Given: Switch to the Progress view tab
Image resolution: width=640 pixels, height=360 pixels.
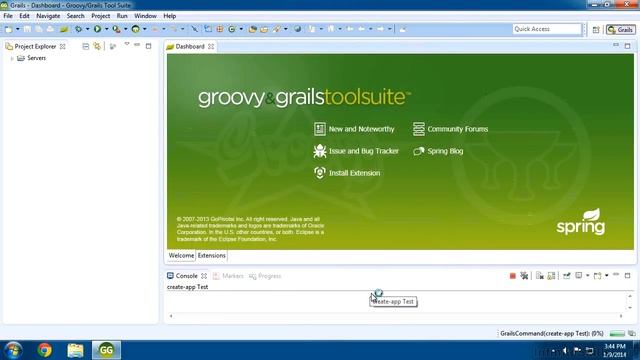Looking at the screenshot, I should point(265,276).
